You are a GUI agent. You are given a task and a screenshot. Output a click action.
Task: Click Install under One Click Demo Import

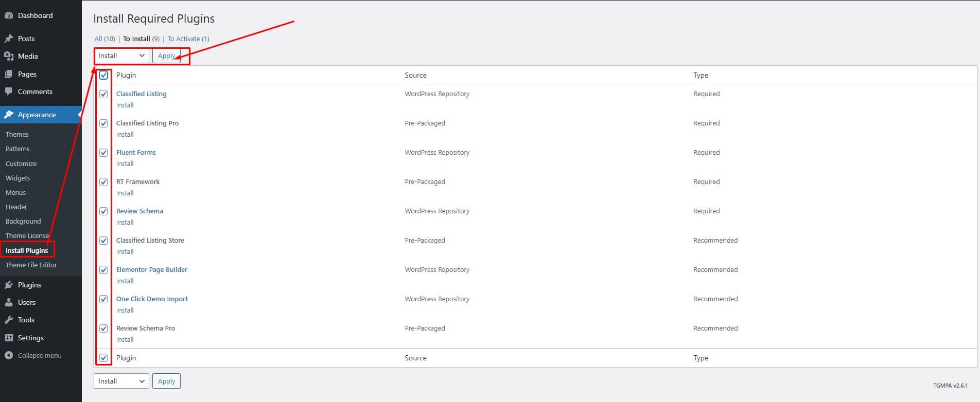pos(125,310)
